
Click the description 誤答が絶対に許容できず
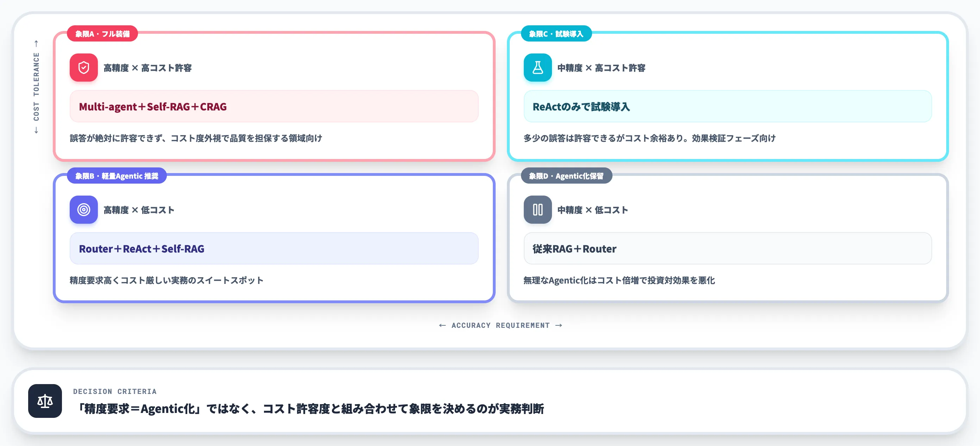coord(196,138)
